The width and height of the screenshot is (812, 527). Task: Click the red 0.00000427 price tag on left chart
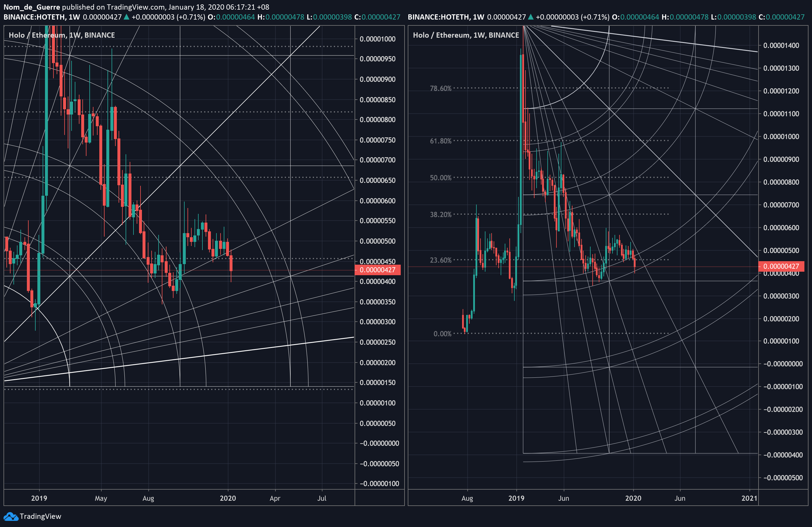click(378, 270)
